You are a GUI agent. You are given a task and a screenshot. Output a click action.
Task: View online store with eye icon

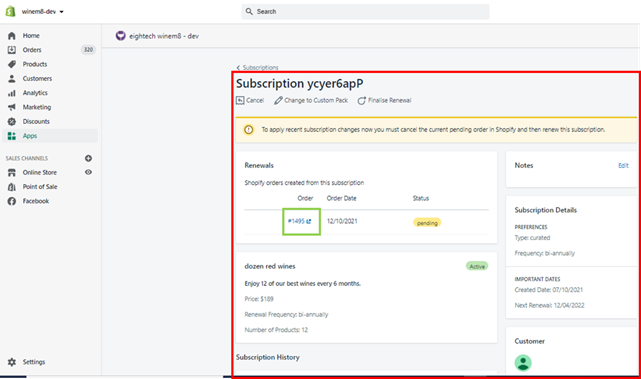pyautogui.click(x=88, y=172)
